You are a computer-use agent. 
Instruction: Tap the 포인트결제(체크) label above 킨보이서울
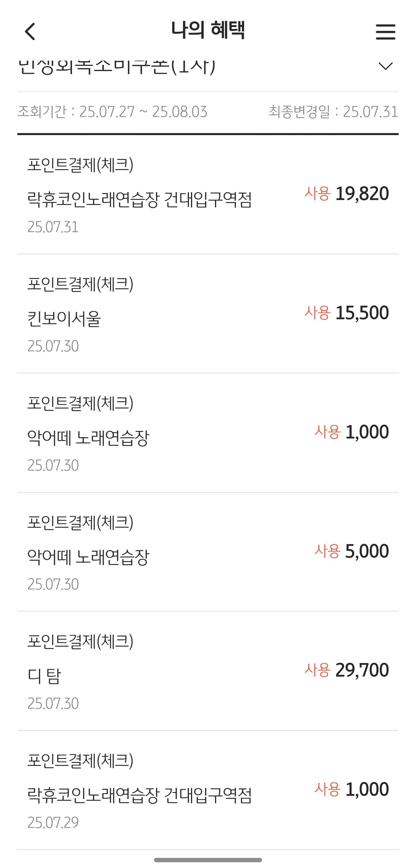80,284
